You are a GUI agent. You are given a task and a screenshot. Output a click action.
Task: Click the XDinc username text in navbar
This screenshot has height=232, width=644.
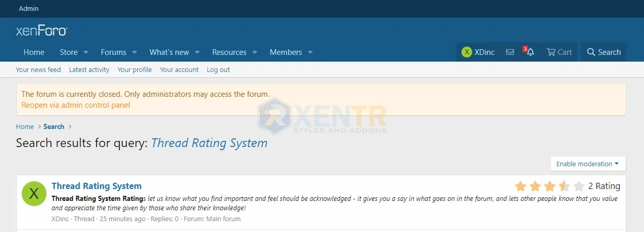click(485, 52)
